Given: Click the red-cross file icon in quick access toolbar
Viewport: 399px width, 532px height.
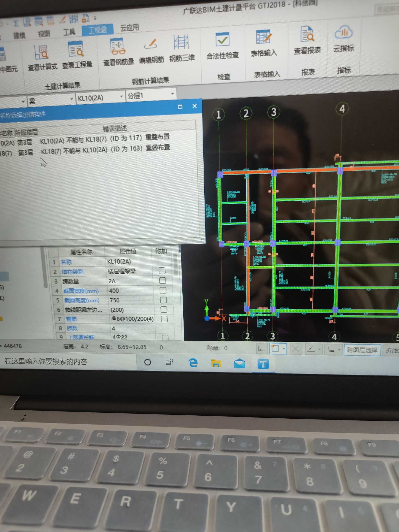Looking at the screenshot, I should click(86, 18).
